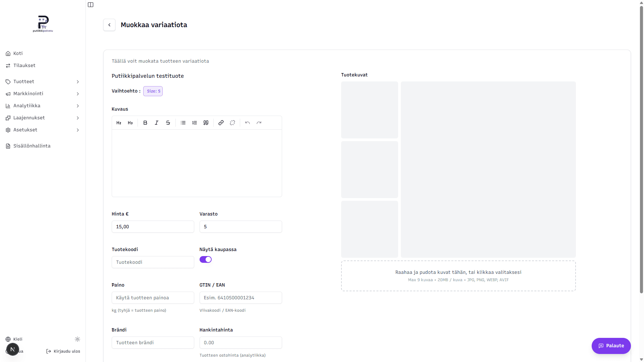Screen dimensions: 644x362
Task: Click the GTIN / EAN input field
Action: [x=241, y=298]
